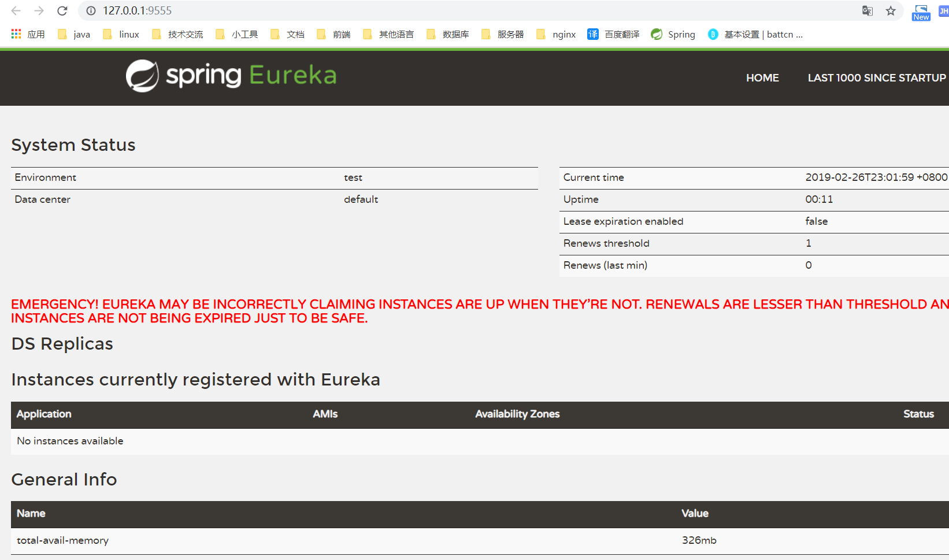Click the total-avail-memory row name
This screenshot has height=560, width=949.
pyautogui.click(x=62, y=540)
